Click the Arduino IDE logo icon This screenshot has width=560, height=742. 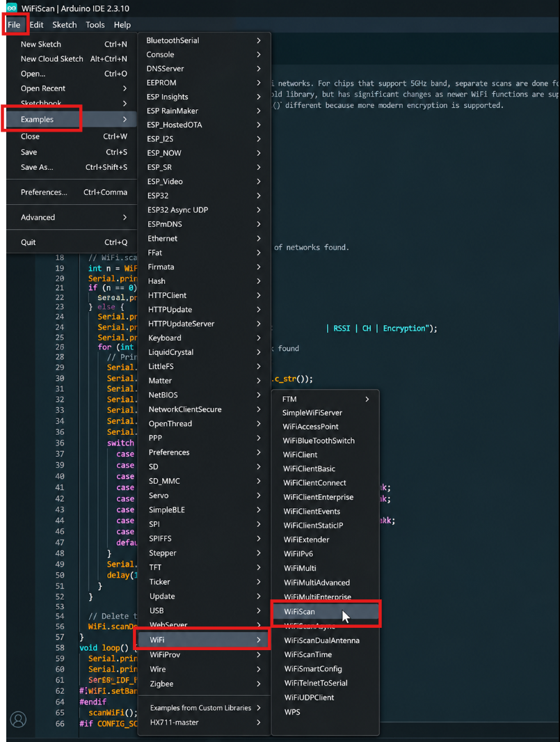point(11,8)
